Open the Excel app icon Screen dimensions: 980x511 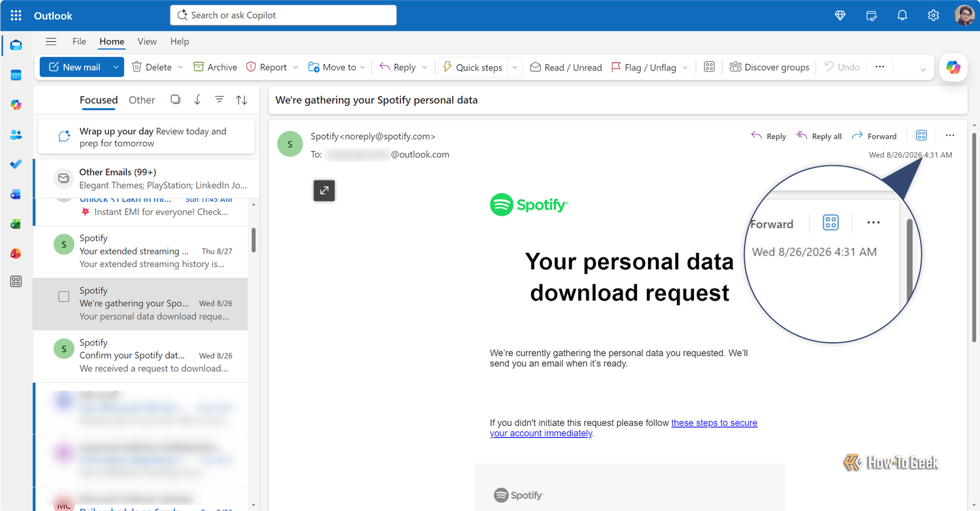(x=16, y=224)
